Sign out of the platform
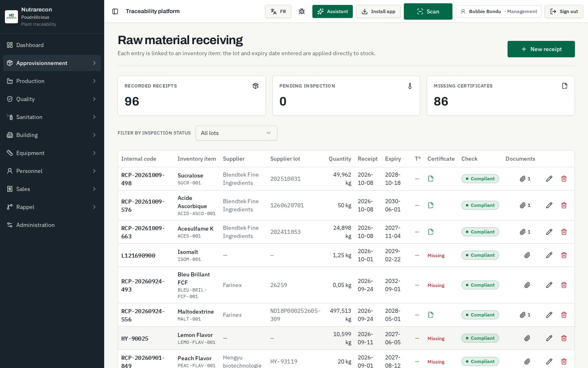 coord(563,11)
